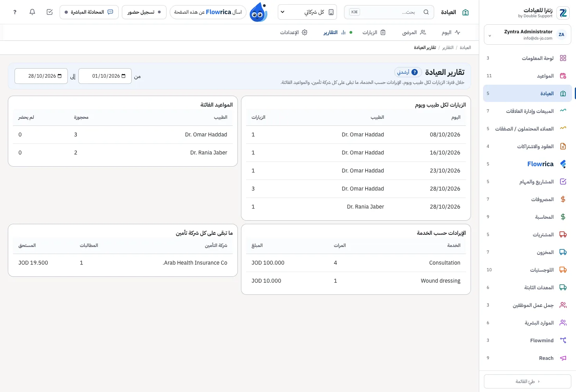Open the to-date picker 28/10/2026
This screenshot has height=392, width=576.
pos(41,76)
